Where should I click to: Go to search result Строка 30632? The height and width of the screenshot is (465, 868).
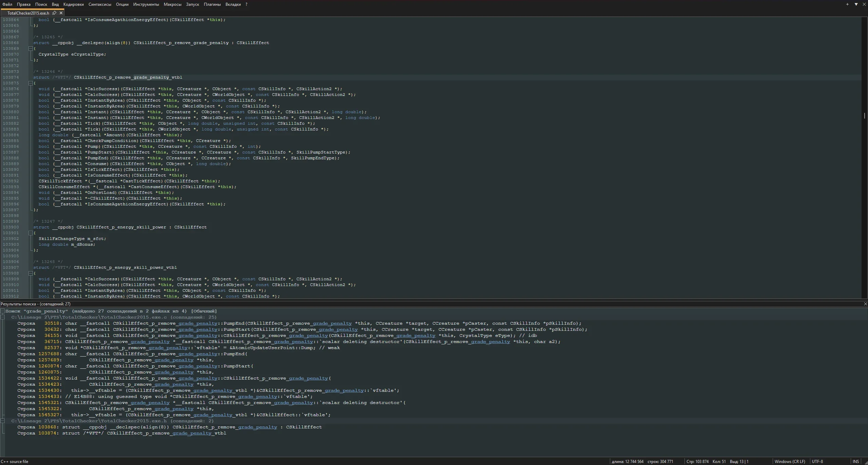tap(302, 329)
